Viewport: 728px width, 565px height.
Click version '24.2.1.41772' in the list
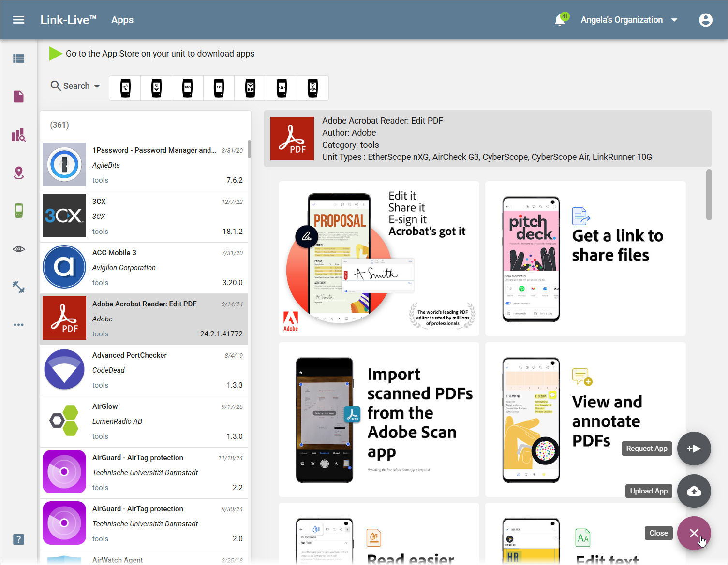(x=222, y=334)
